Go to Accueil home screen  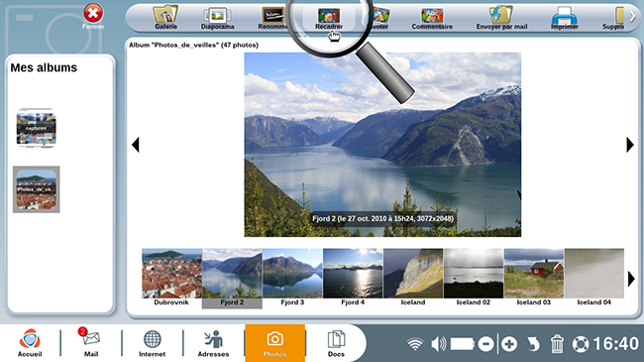pyautogui.click(x=30, y=343)
